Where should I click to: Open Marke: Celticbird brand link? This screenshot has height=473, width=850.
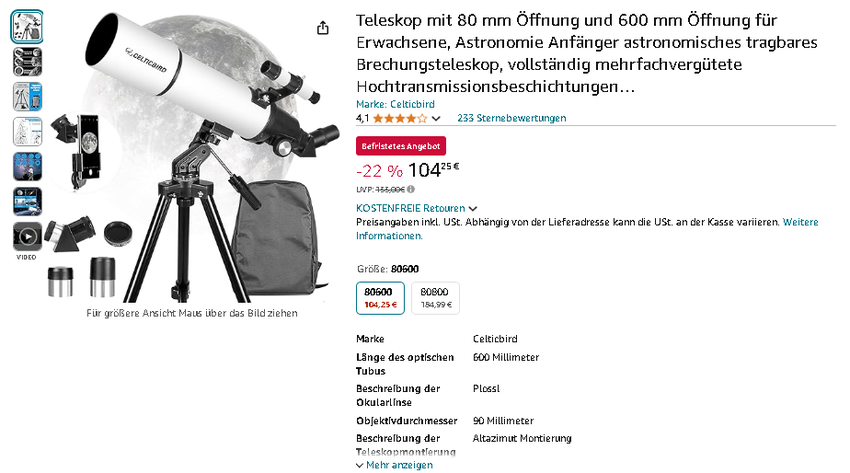tap(395, 104)
